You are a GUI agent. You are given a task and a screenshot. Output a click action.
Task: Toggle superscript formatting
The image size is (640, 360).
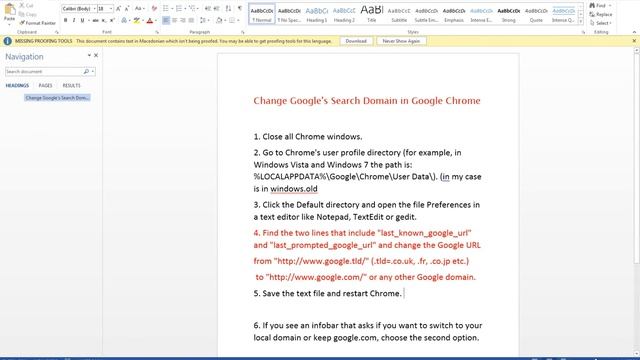(112, 20)
